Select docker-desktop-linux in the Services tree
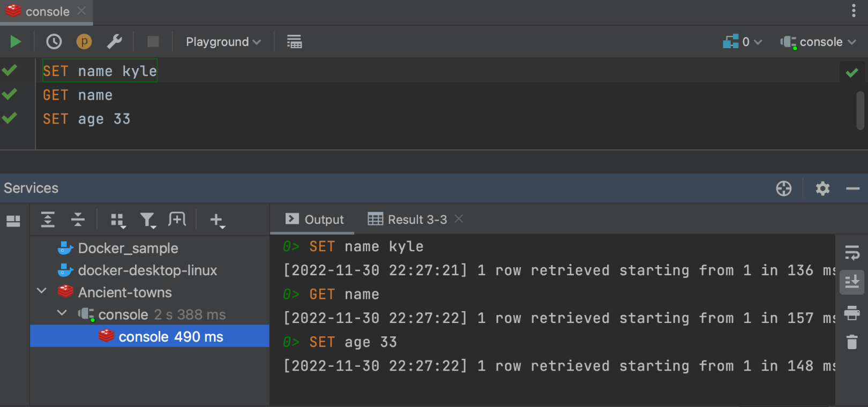The width and height of the screenshot is (868, 407). (147, 270)
